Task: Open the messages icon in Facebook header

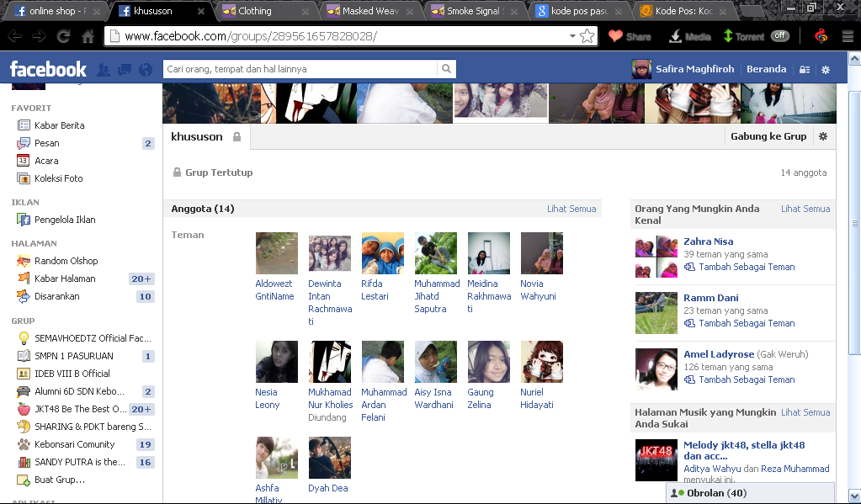Action: tap(125, 70)
